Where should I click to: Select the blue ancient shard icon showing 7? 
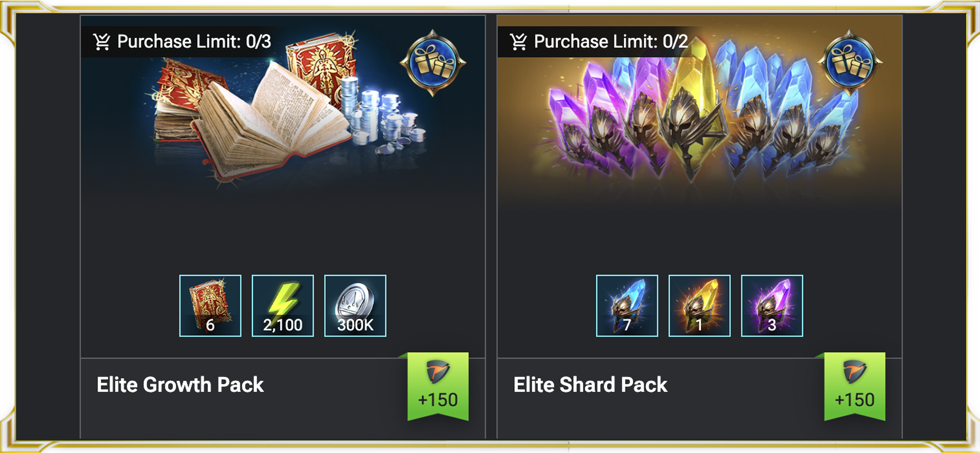(627, 305)
